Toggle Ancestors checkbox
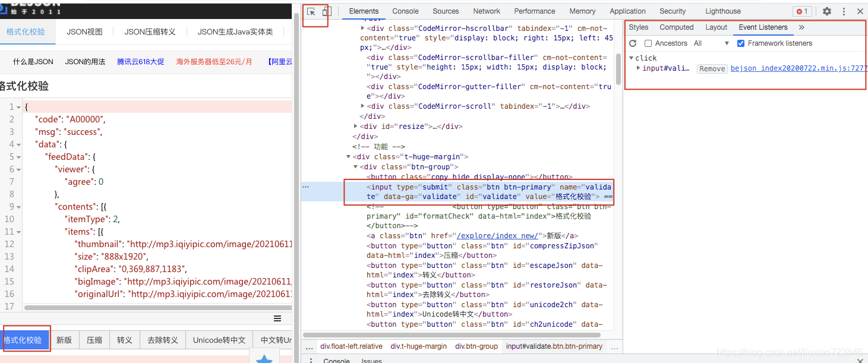The image size is (868, 363). (x=648, y=43)
